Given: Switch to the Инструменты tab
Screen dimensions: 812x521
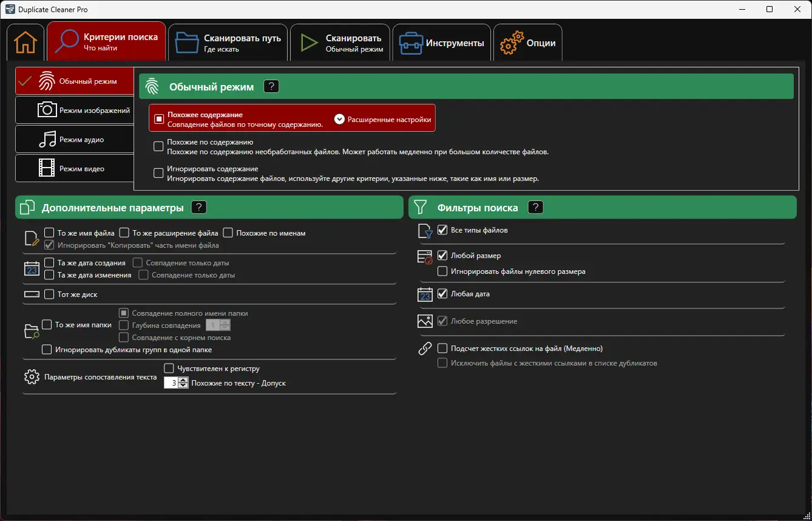Looking at the screenshot, I should point(441,43).
